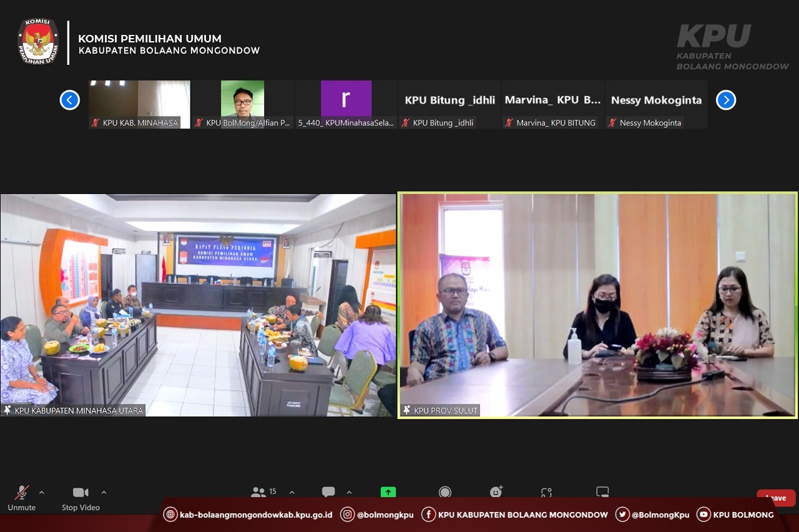Show next participants with right arrow
799x532 pixels.
point(725,100)
